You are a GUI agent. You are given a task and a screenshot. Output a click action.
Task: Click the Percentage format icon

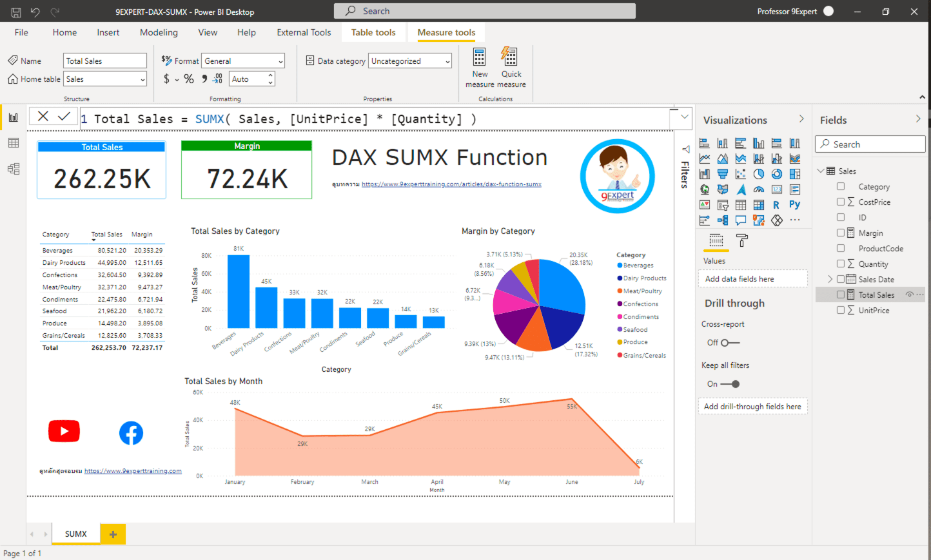[x=188, y=79]
